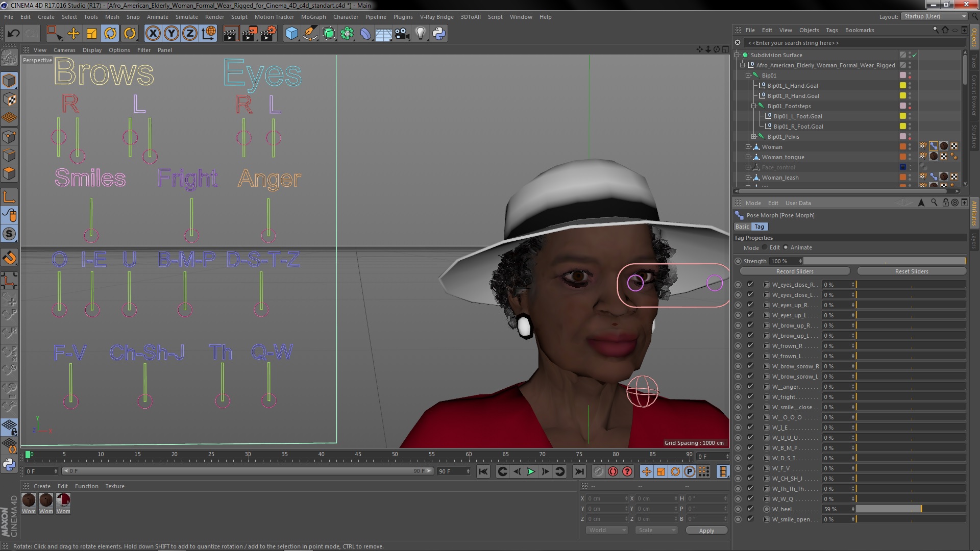Select Edit mode radio button
This screenshot has width=980, height=551.
point(765,247)
